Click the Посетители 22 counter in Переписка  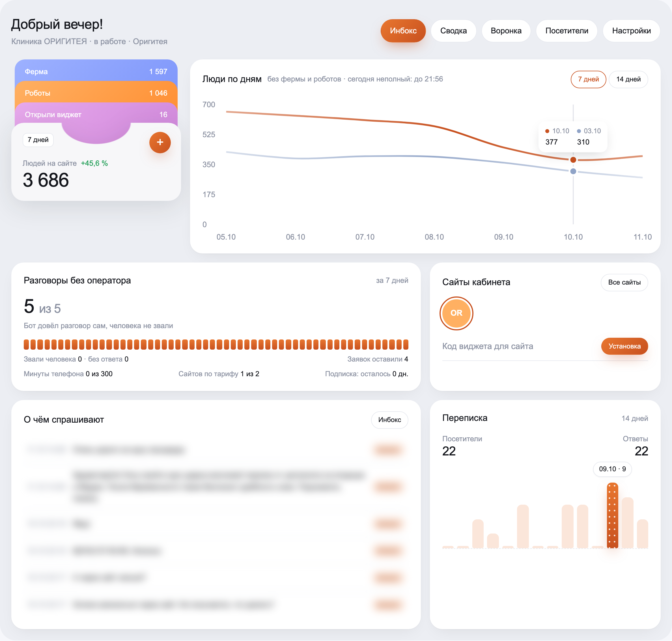(x=462, y=446)
